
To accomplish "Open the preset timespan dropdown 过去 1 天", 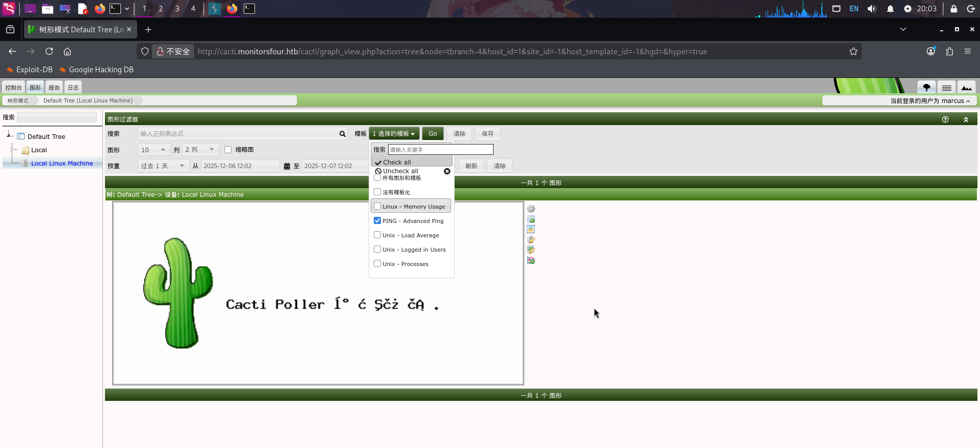I will 163,166.
